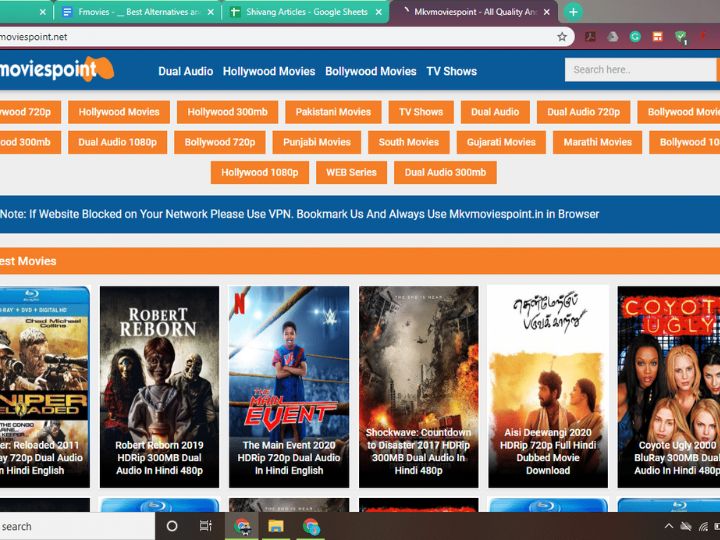The image size is (720, 540).
Task: Switch to the Fmovies Best Alternatives tab
Action: 138,12
